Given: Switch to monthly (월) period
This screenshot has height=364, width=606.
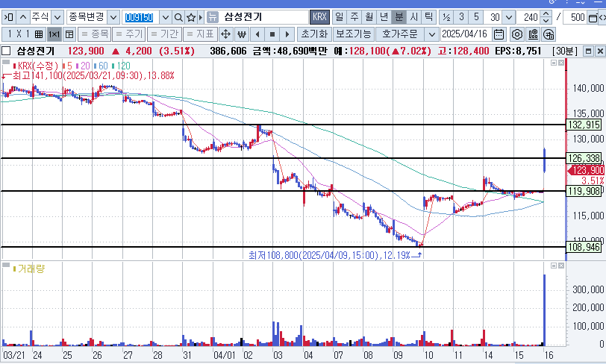Looking at the screenshot, I should pos(369,17).
